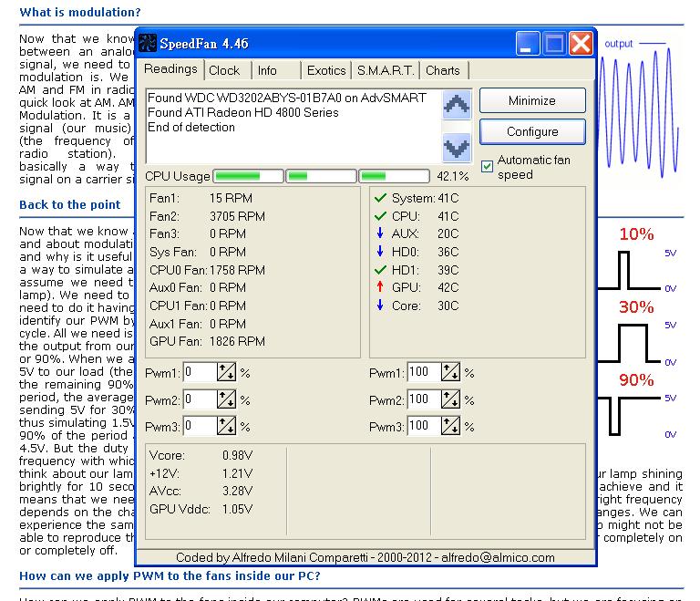Click the third CPU usage bar
Image resolution: width=700 pixels, height=601 pixels.
pyautogui.click(x=395, y=177)
